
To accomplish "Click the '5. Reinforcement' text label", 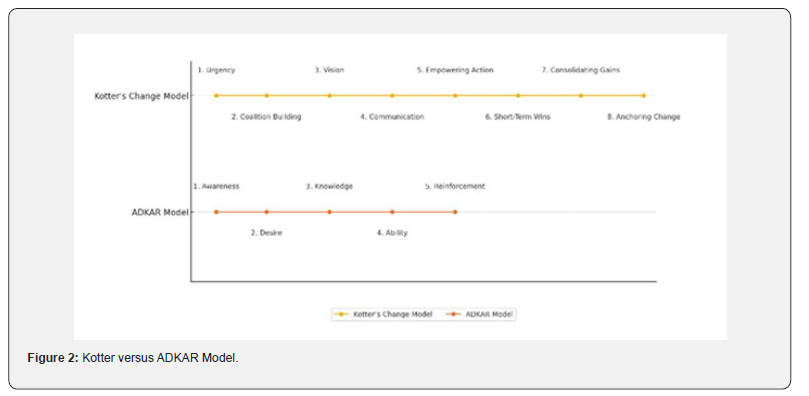I will point(455,186).
